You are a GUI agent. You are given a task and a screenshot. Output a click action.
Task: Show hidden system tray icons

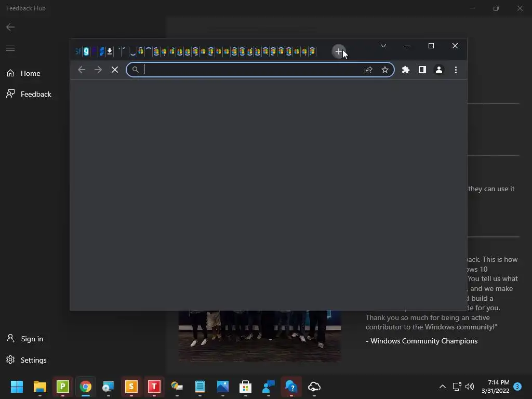pyautogui.click(x=443, y=387)
